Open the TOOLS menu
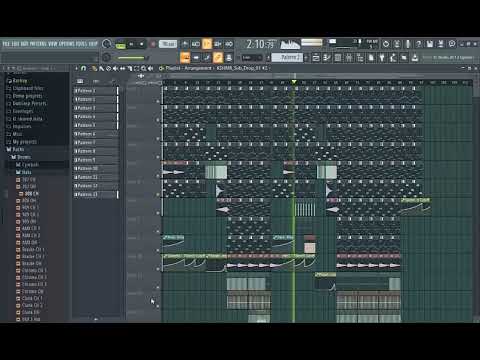The height and width of the screenshot is (360, 480). [x=82, y=44]
